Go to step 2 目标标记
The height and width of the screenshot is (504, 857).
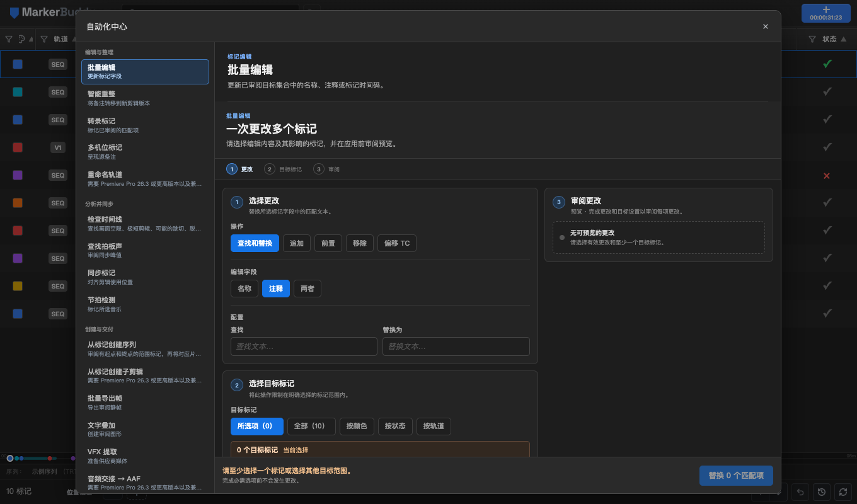(283, 169)
